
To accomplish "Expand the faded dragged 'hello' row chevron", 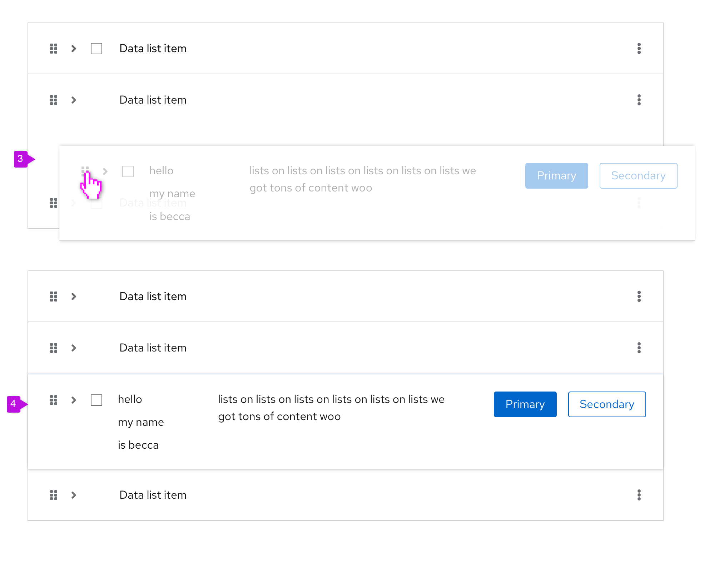I will 105,171.
